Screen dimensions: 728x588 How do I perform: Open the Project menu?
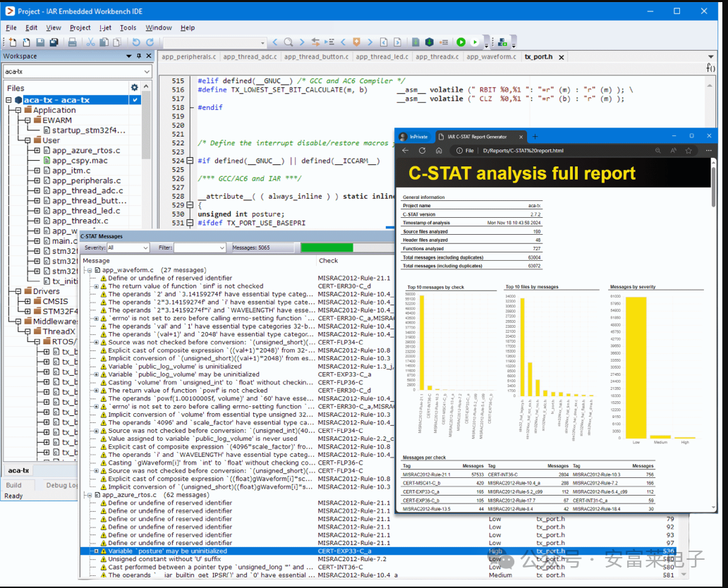(x=80, y=27)
